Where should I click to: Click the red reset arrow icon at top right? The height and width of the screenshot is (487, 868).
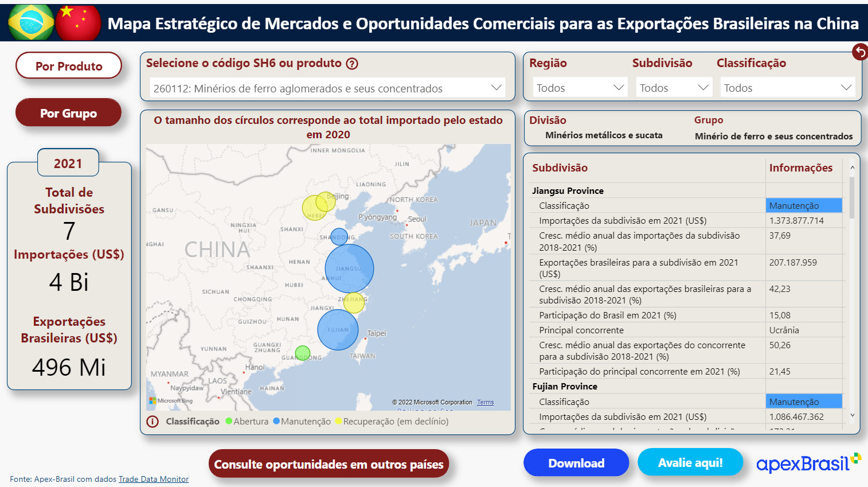[860, 52]
